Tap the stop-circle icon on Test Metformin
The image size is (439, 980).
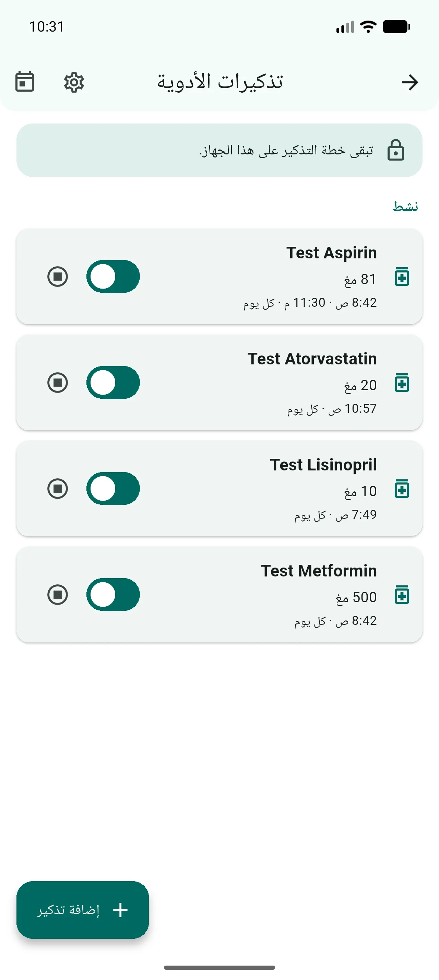(58, 595)
